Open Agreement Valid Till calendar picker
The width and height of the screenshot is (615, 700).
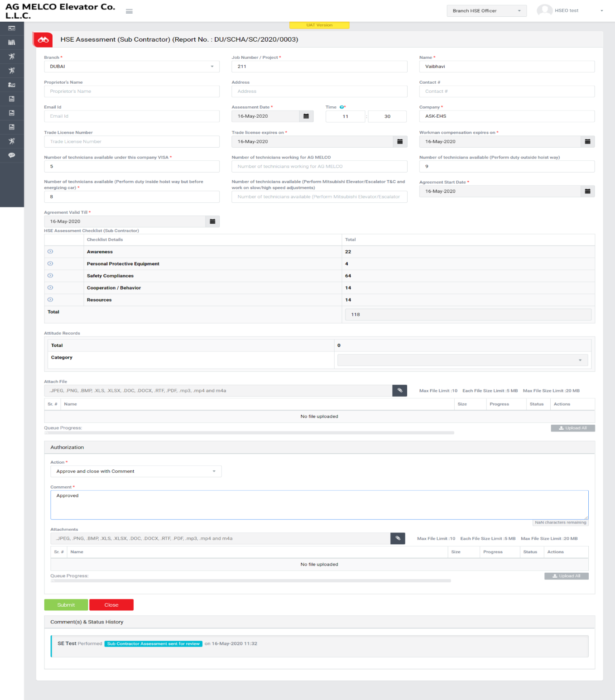point(212,221)
